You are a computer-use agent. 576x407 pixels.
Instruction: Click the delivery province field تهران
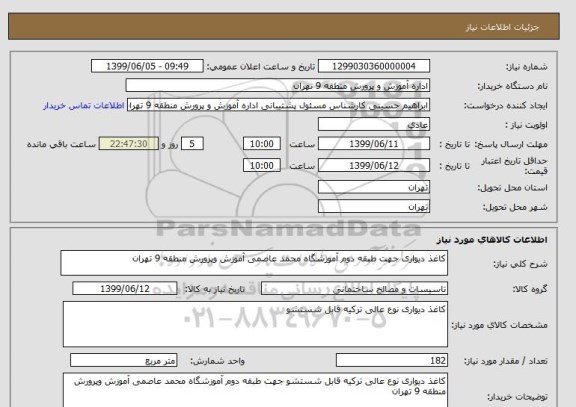tap(374, 187)
